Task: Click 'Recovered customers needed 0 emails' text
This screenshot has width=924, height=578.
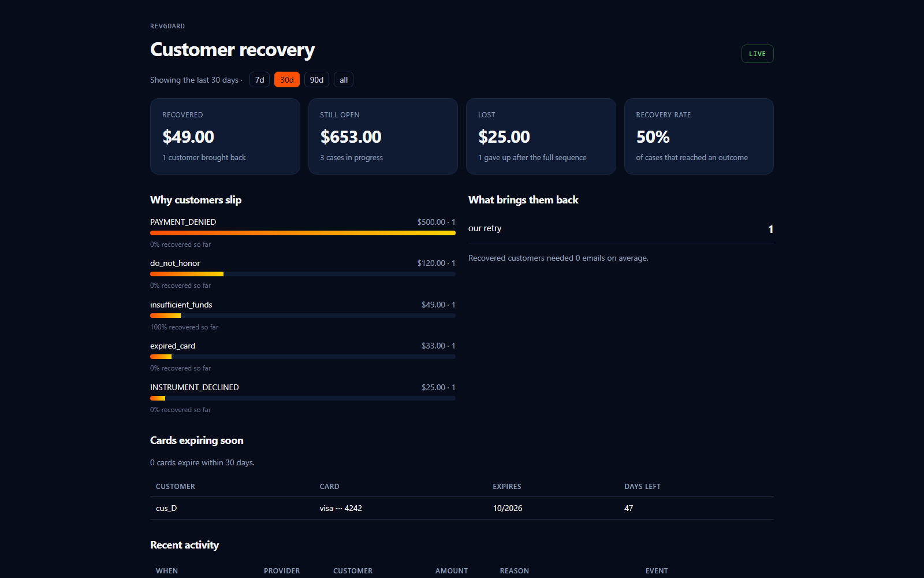Action: tap(558, 258)
